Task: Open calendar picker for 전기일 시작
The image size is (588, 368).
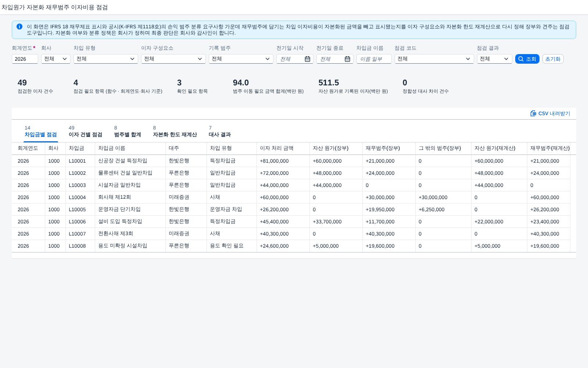Action: 307,59
